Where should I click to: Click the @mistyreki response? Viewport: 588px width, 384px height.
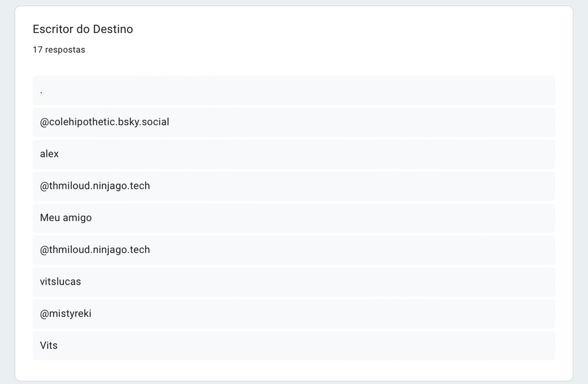tap(66, 313)
